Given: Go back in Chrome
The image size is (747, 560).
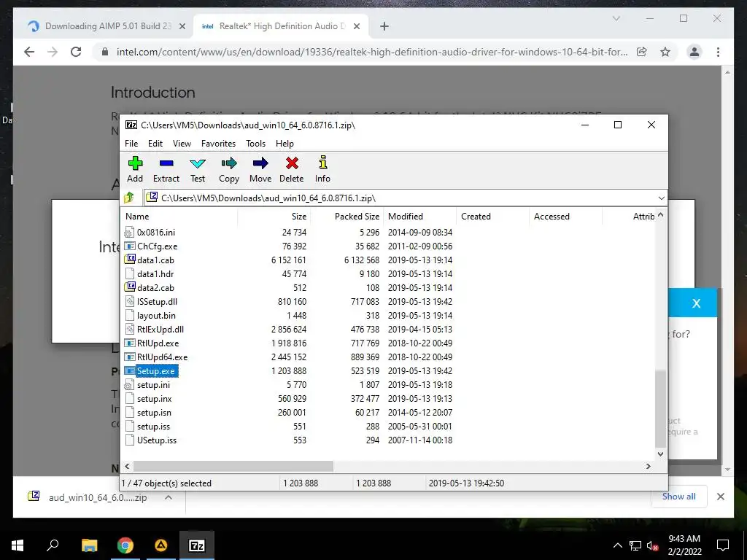Looking at the screenshot, I should (29, 52).
